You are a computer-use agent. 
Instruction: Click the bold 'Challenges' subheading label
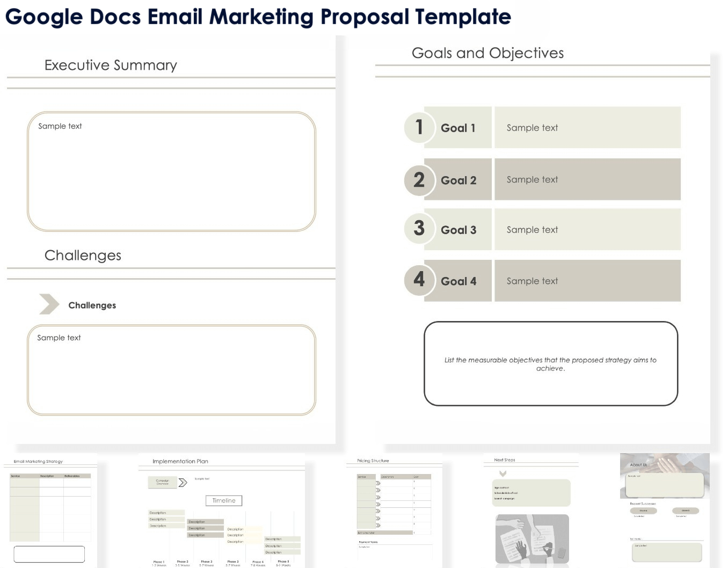(92, 305)
